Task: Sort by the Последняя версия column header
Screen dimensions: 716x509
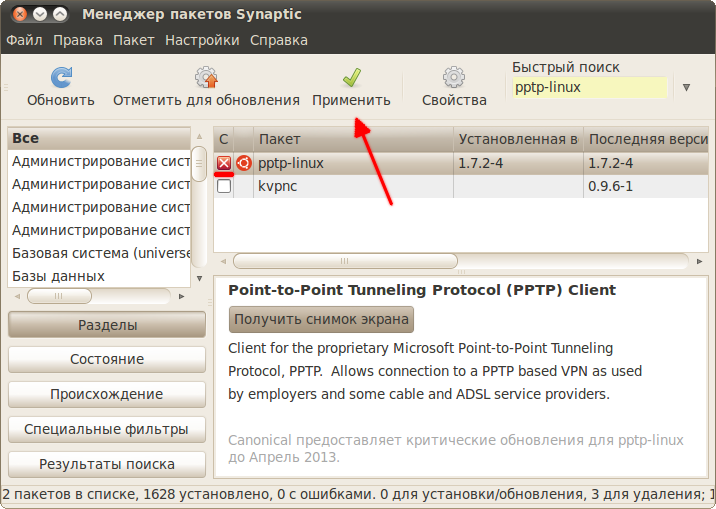Action: point(646,139)
